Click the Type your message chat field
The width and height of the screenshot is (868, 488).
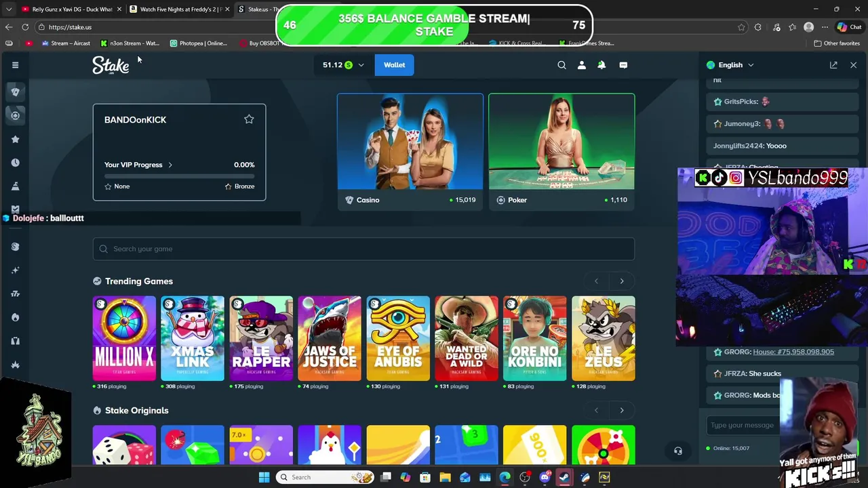click(x=743, y=425)
